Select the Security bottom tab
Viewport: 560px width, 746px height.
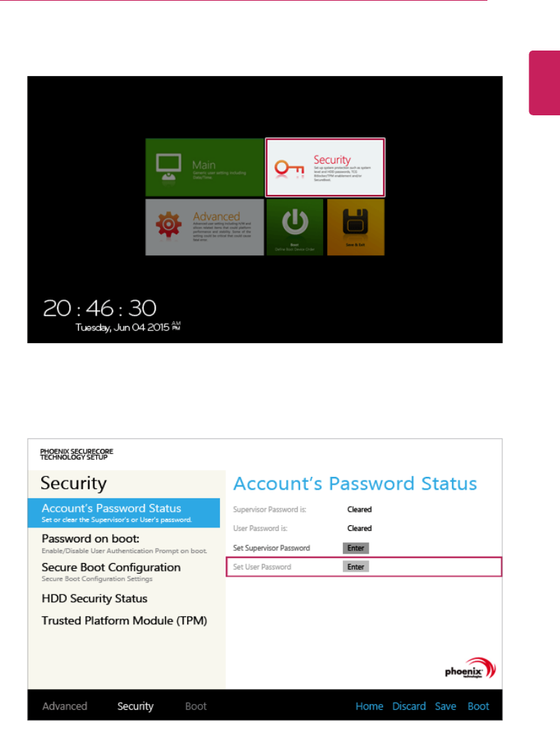(135, 706)
